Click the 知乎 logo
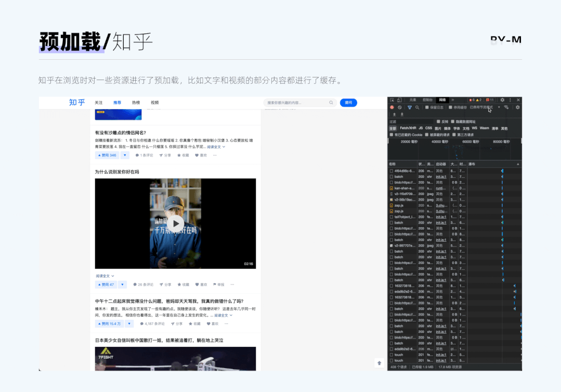561x392 pixels. [76, 102]
